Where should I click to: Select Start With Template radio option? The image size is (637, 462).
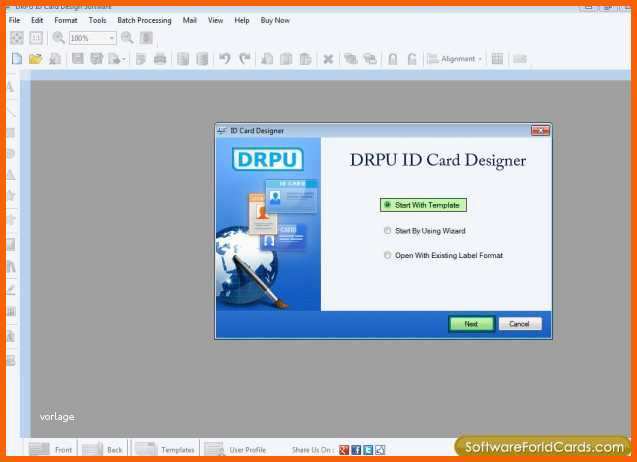click(423, 205)
